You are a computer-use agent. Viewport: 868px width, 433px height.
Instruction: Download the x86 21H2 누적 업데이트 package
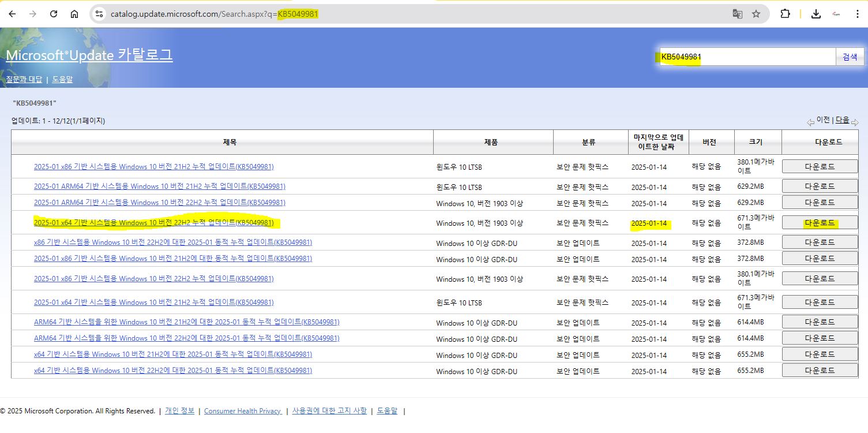coord(820,166)
